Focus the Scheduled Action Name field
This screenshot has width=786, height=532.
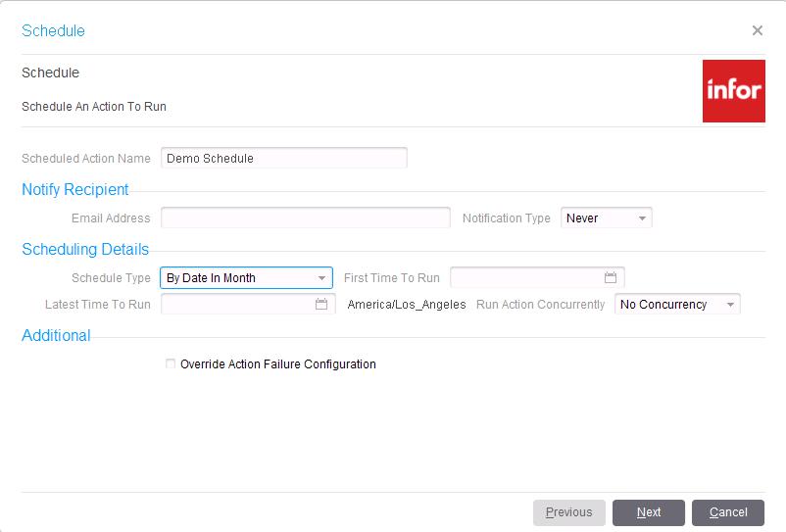(x=283, y=158)
